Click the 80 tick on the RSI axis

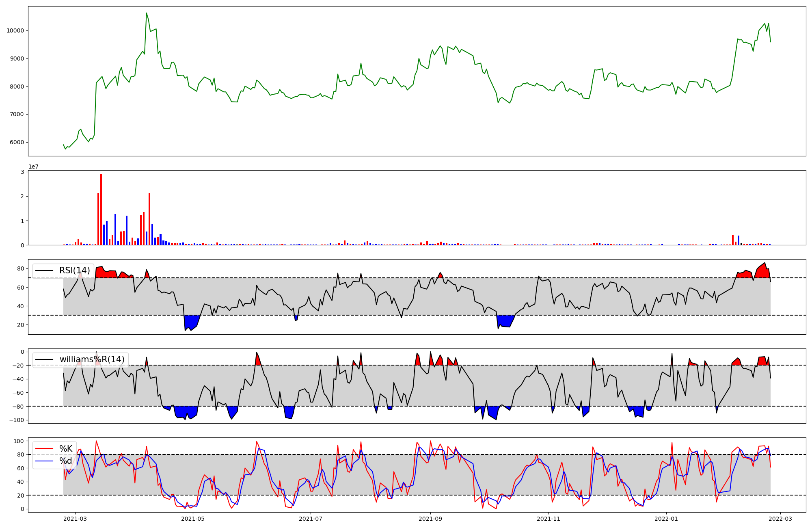(x=21, y=269)
